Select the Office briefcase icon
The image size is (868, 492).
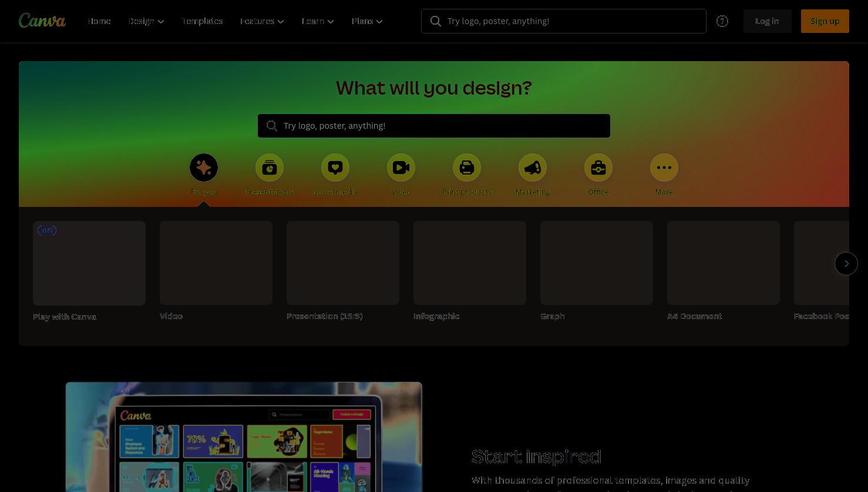[x=598, y=168]
